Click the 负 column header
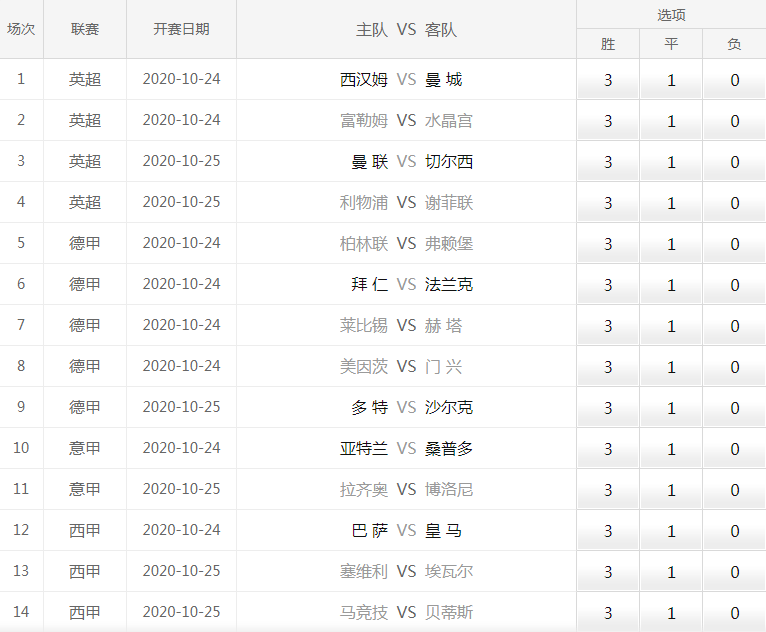The width and height of the screenshot is (766, 632). tap(734, 44)
